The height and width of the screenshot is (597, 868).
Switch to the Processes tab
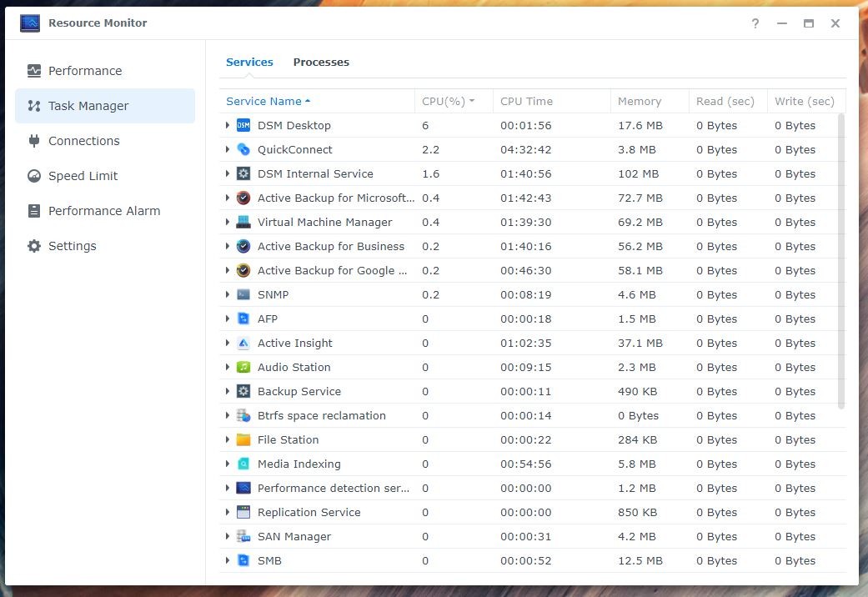(x=321, y=62)
